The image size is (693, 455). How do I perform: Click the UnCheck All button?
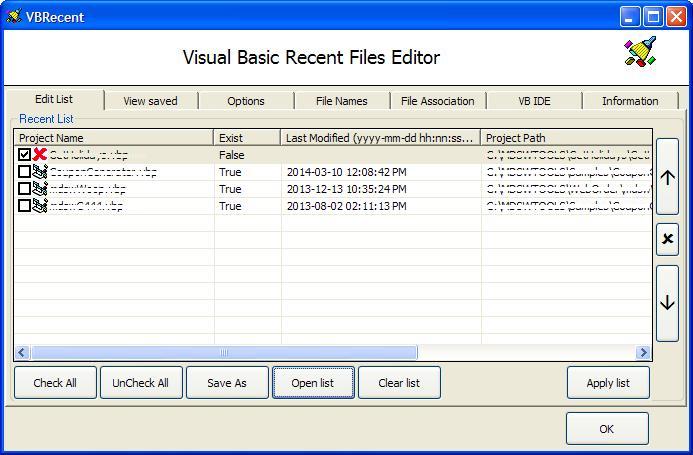[x=141, y=382]
